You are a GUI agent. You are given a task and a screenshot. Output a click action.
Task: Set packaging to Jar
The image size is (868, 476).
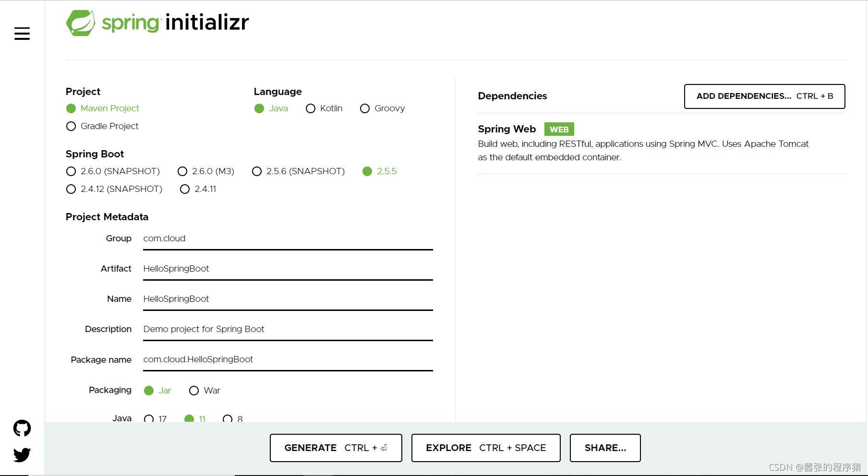click(x=157, y=391)
